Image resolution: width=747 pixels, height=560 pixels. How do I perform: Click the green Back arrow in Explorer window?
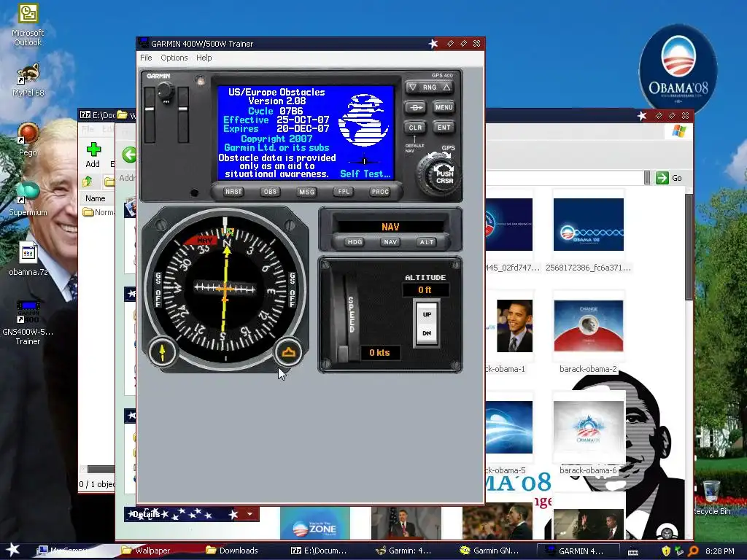[x=130, y=155]
